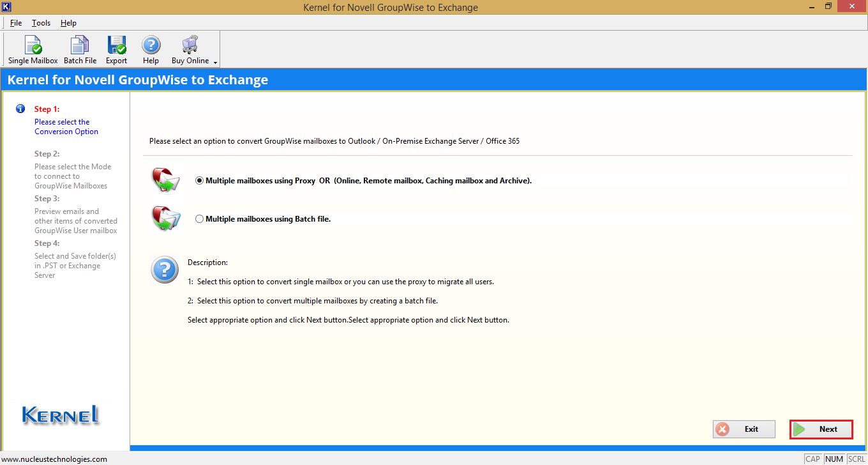Click the Kernel logo in sidebar

[x=61, y=415]
